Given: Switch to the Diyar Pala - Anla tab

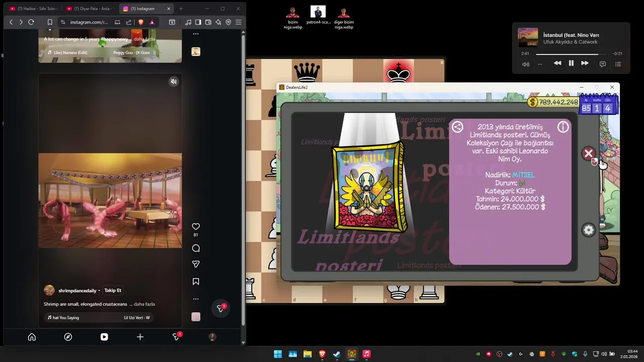Looking at the screenshot, I should [x=90, y=9].
